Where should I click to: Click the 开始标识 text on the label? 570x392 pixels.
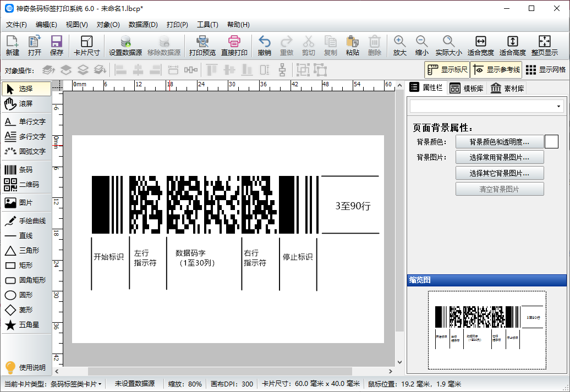(x=109, y=257)
